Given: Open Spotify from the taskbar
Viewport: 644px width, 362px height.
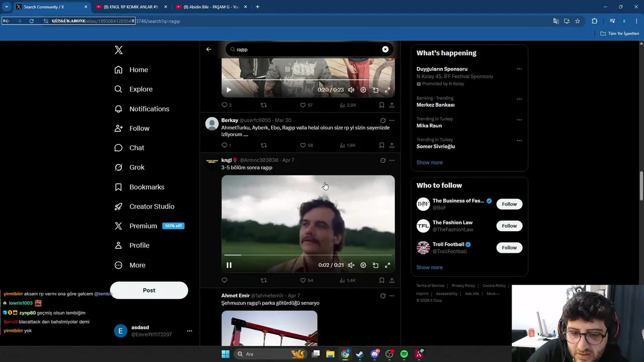Looking at the screenshot, I should pyautogui.click(x=404, y=354).
